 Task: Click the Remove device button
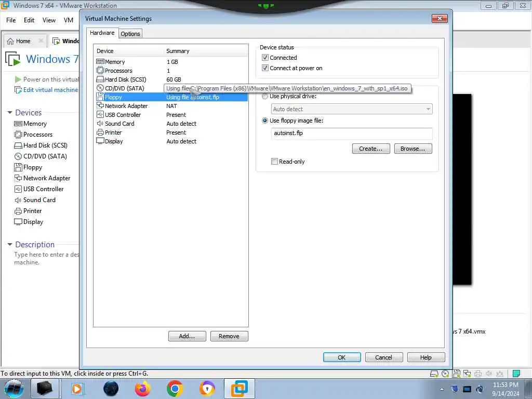coord(229,336)
